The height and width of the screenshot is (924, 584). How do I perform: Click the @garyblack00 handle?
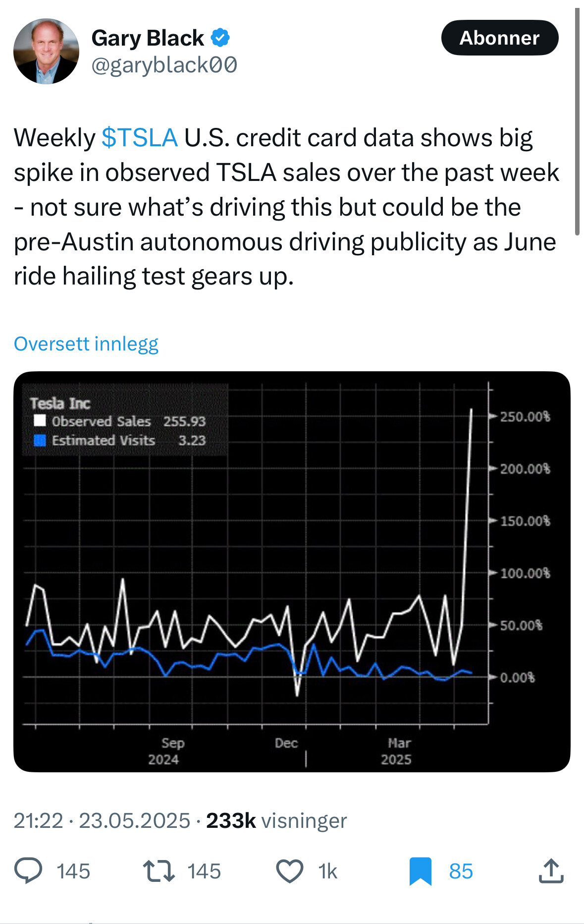(164, 65)
